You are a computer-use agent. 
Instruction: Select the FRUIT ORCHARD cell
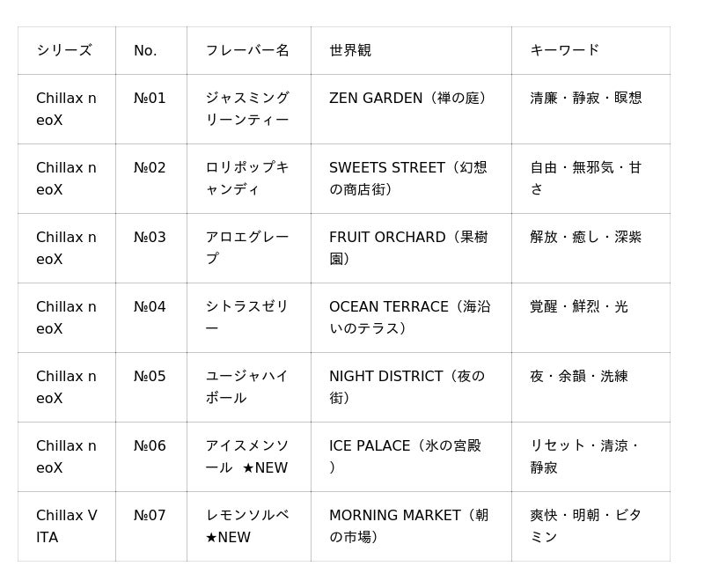click(x=409, y=248)
